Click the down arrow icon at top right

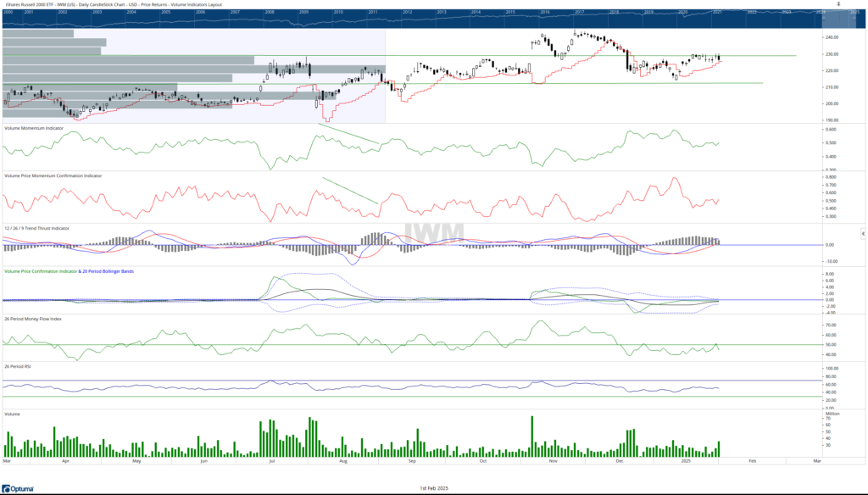(x=837, y=4)
